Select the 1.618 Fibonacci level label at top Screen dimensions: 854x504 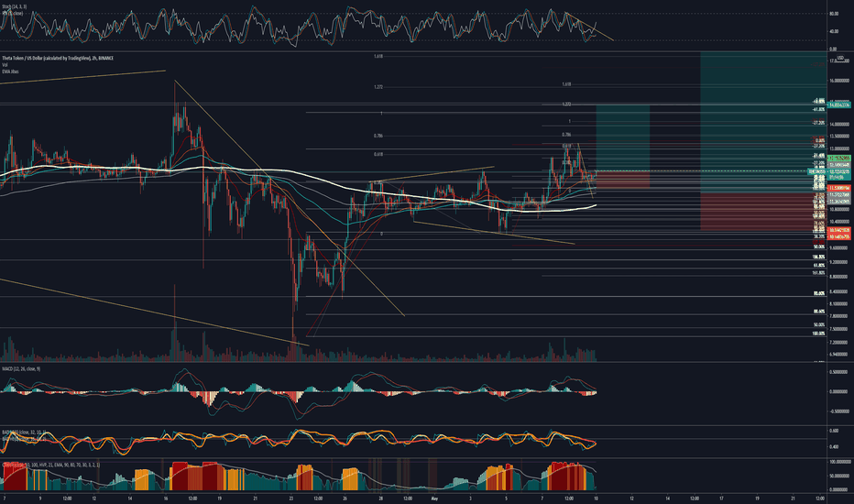click(378, 56)
